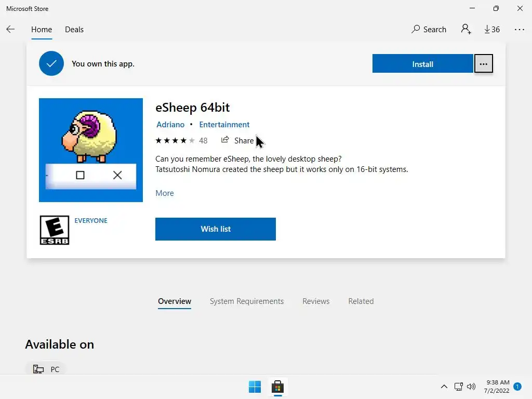Open the Home tab
The image size is (532, 399).
pos(42,30)
